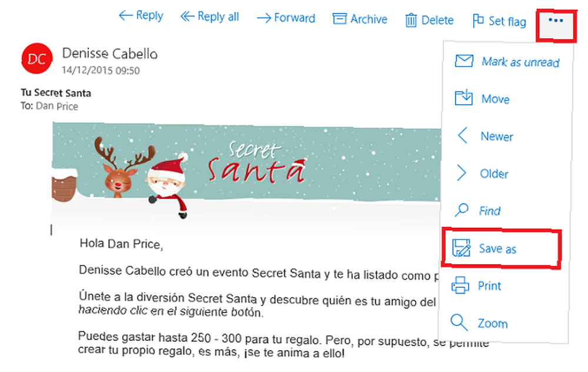This screenshot has width=588, height=372.
Task: Click sender name Denisse Cabello
Action: point(109,54)
